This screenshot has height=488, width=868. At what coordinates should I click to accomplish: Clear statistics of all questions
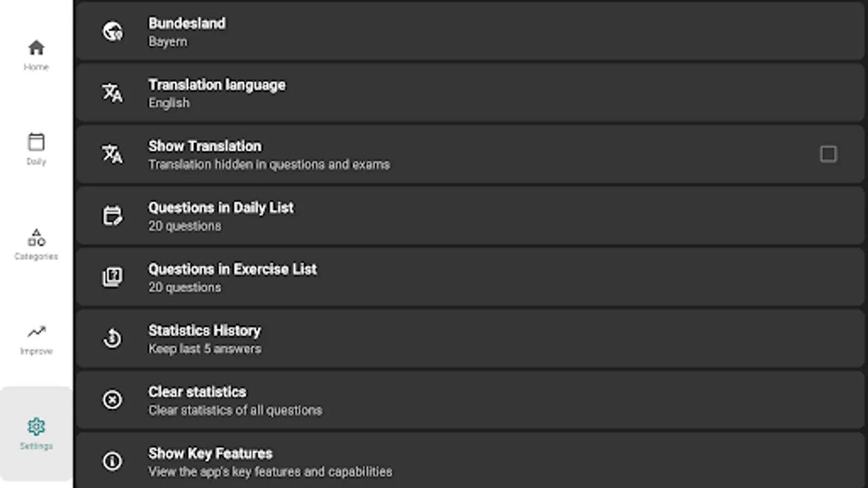434,400
